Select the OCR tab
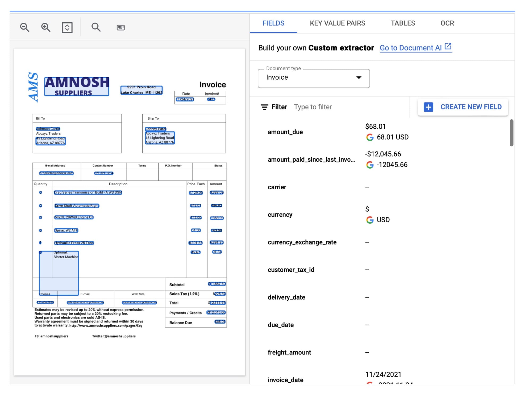Screen dimensions: 532x396 447,23
